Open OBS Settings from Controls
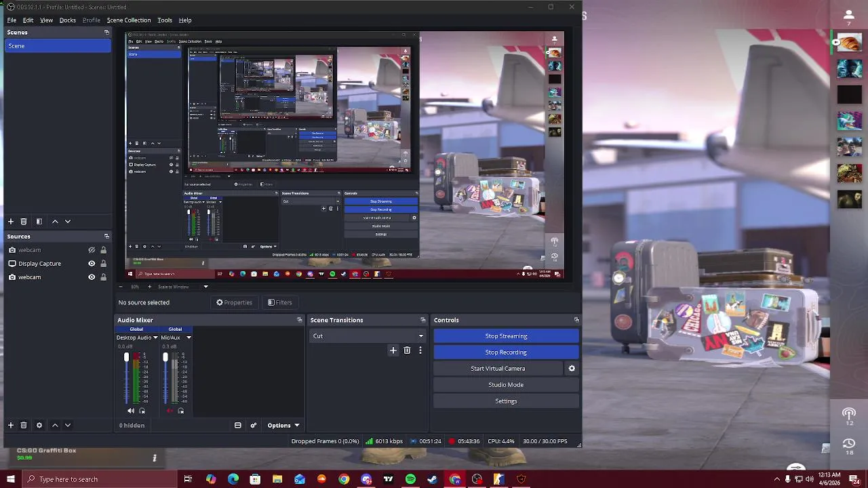The height and width of the screenshot is (488, 868). click(x=506, y=401)
